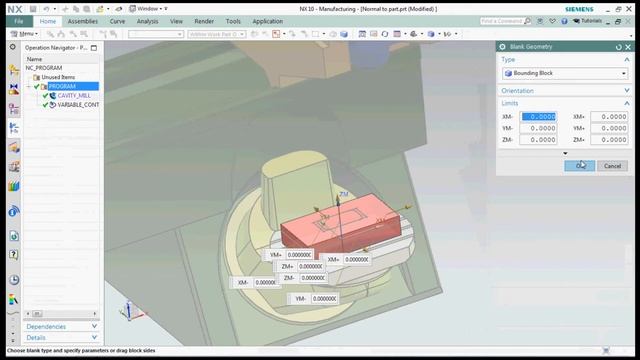Image resolution: width=640 pixels, height=360 pixels.
Task: Open the Tools tab
Action: 233,21
